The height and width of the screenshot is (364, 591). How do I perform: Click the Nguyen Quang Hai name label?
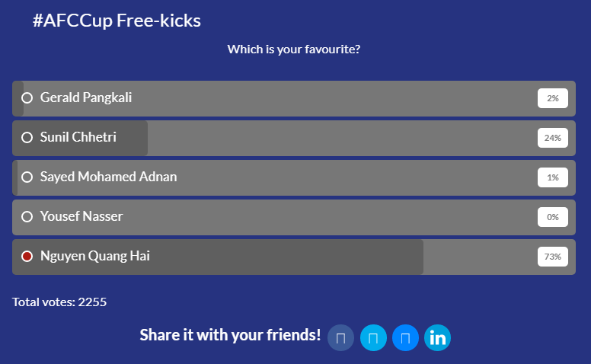pyautogui.click(x=95, y=256)
